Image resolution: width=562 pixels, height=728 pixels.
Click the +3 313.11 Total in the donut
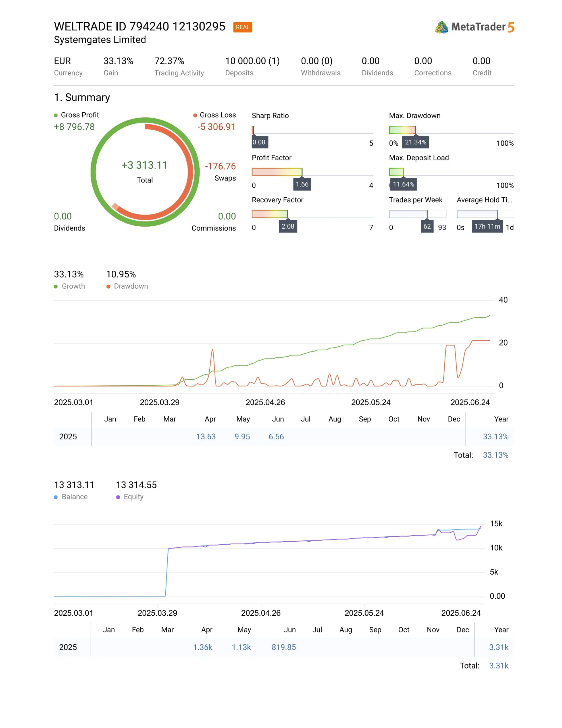click(x=144, y=165)
